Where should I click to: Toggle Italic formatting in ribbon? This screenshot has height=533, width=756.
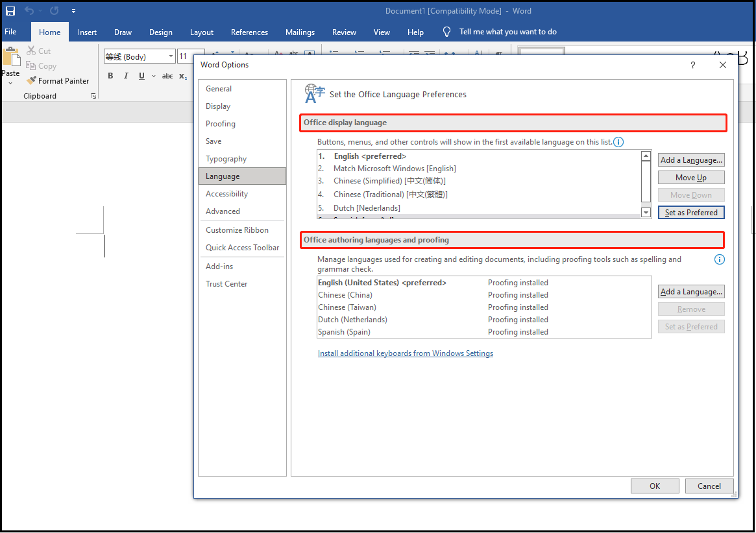[x=126, y=76]
